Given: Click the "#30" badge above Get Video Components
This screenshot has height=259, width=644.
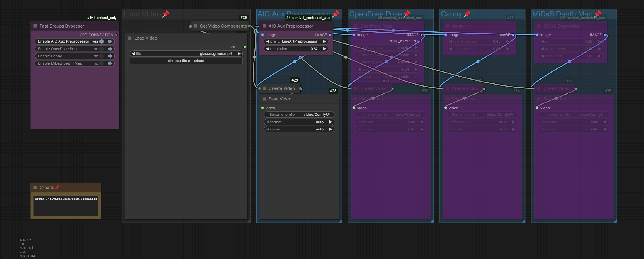Looking at the screenshot, I should pyautogui.click(x=244, y=18).
